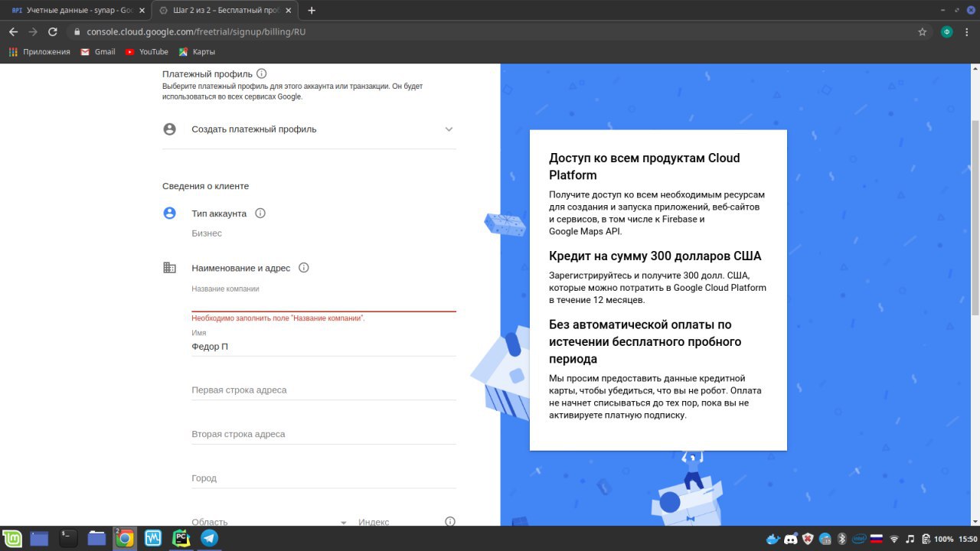Click the page vertical scrollbar

(975, 217)
